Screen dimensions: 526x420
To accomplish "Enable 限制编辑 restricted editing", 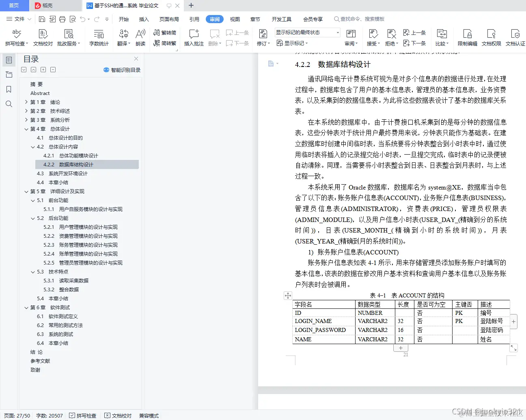I will [x=467, y=38].
